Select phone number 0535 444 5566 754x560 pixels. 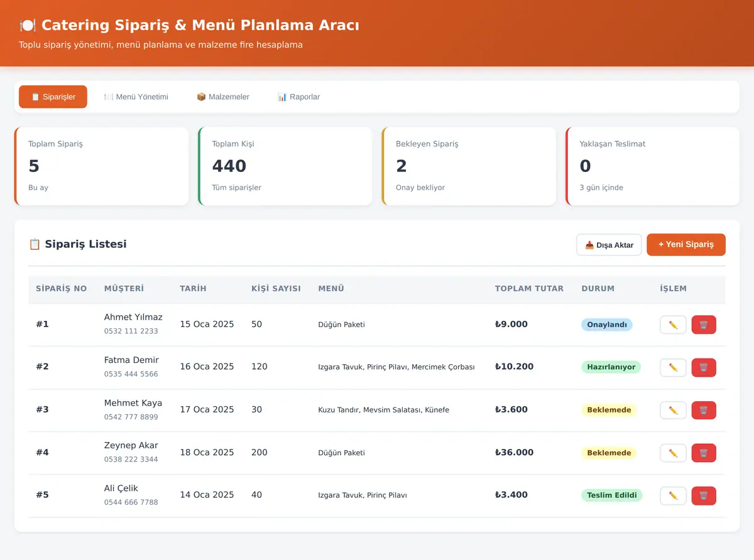[x=131, y=374]
